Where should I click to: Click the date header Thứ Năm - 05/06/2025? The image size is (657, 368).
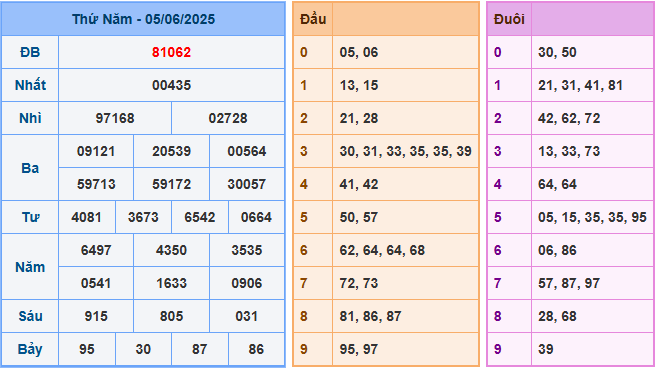click(x=143, y=19)
